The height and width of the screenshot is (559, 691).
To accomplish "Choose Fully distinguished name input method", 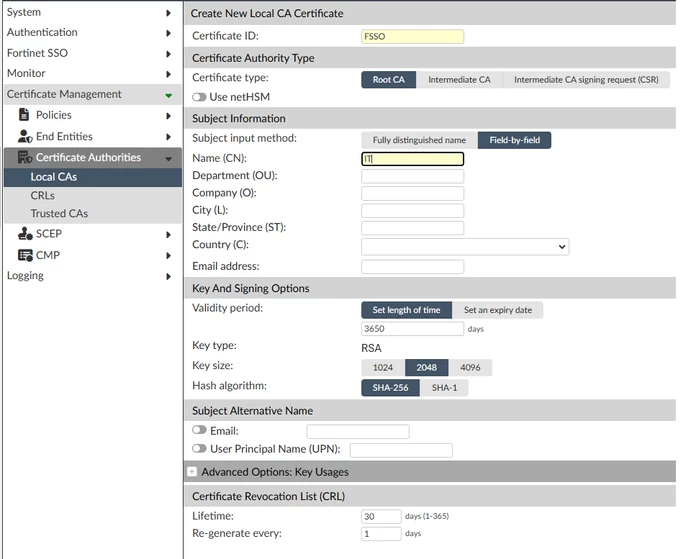I will coord(419,140).
